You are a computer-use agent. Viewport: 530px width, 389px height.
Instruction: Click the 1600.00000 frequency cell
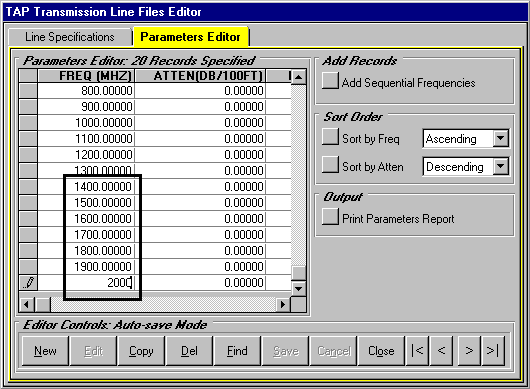coord(86,218)
